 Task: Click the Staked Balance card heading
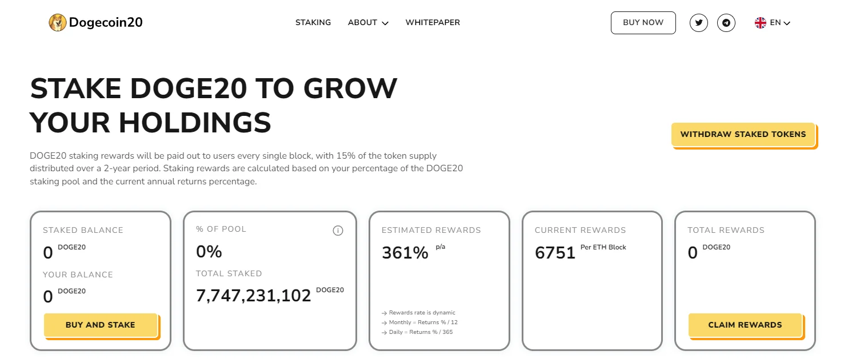[x=83, y=230]
